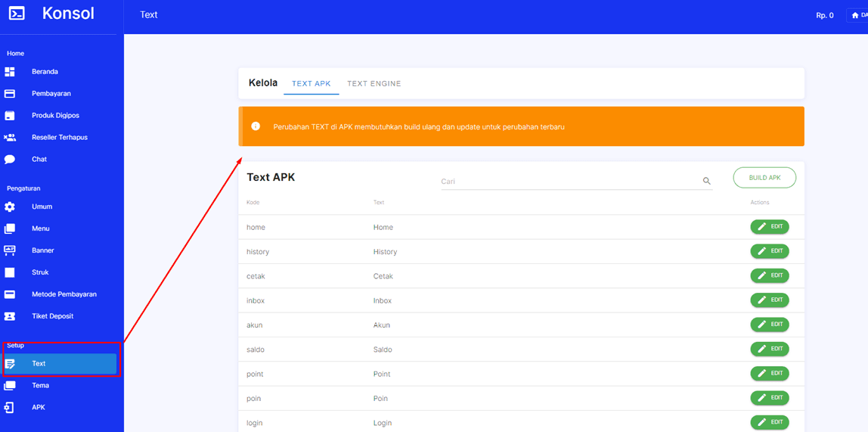Edit the 'home' text row
The height and width of the screenshot is (432, 868).
tap(769, 227)
